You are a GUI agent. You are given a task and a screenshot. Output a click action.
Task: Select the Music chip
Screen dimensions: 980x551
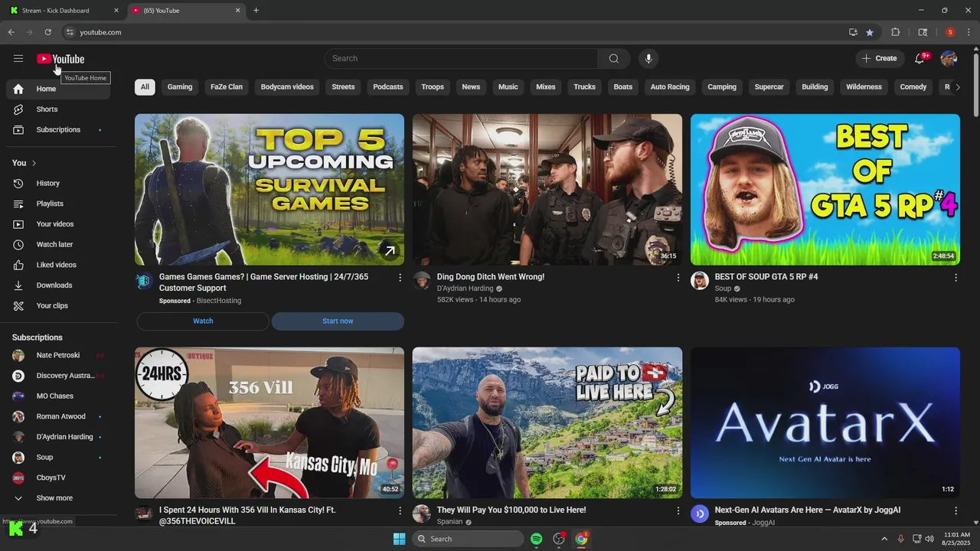pos(508,87)
